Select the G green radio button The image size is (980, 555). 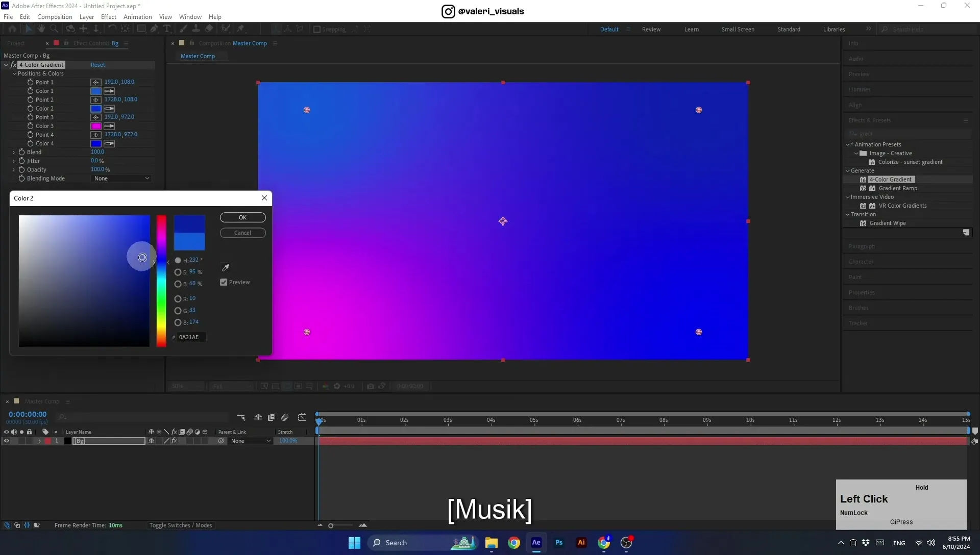point(178,311)
